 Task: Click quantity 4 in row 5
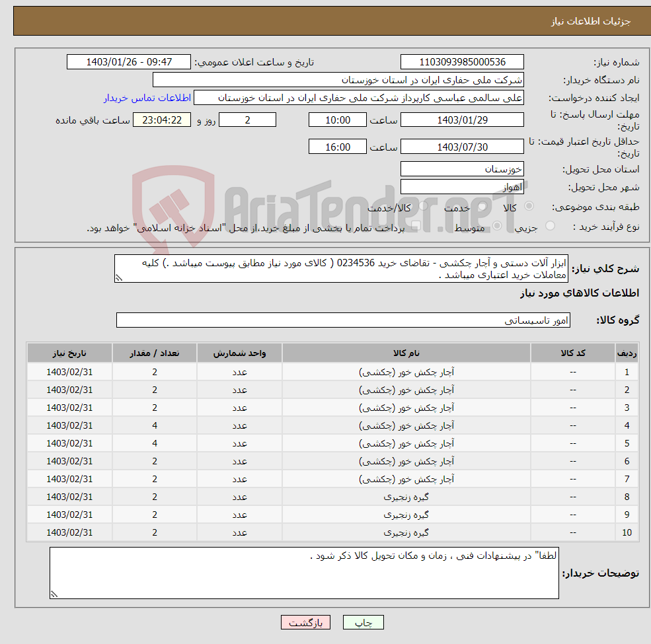[155, 444]
